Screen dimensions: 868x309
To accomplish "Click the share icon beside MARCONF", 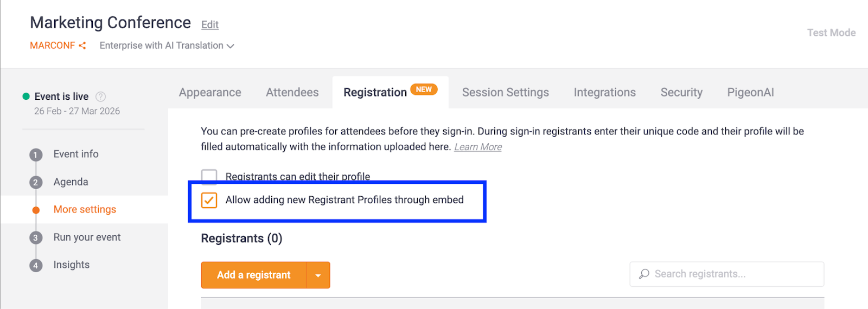I will [x=82, y=46].
